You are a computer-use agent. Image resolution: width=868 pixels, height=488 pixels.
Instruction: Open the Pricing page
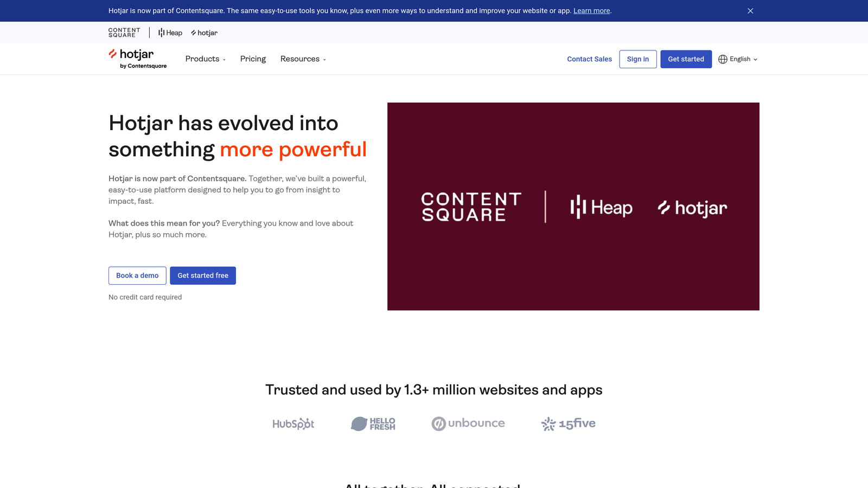tap(253, 59)
